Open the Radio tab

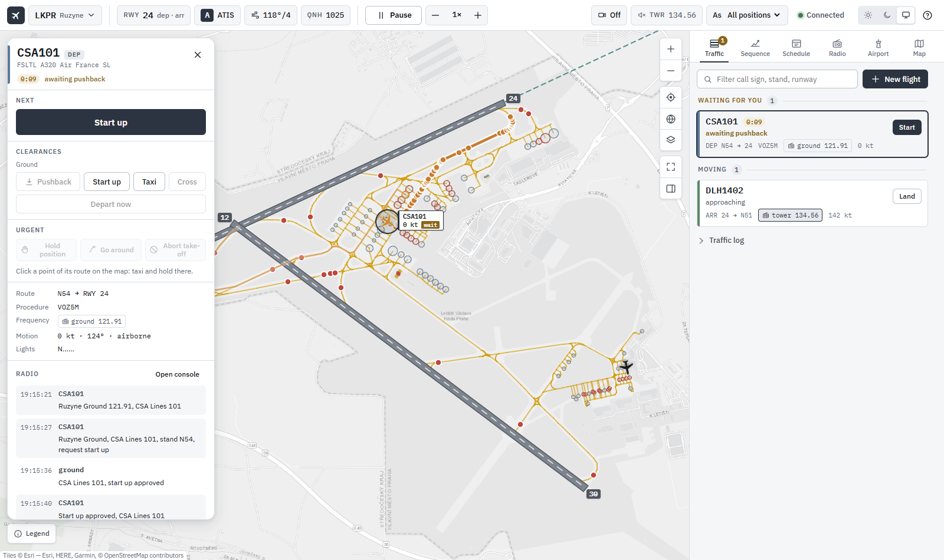tap(837, 48)
